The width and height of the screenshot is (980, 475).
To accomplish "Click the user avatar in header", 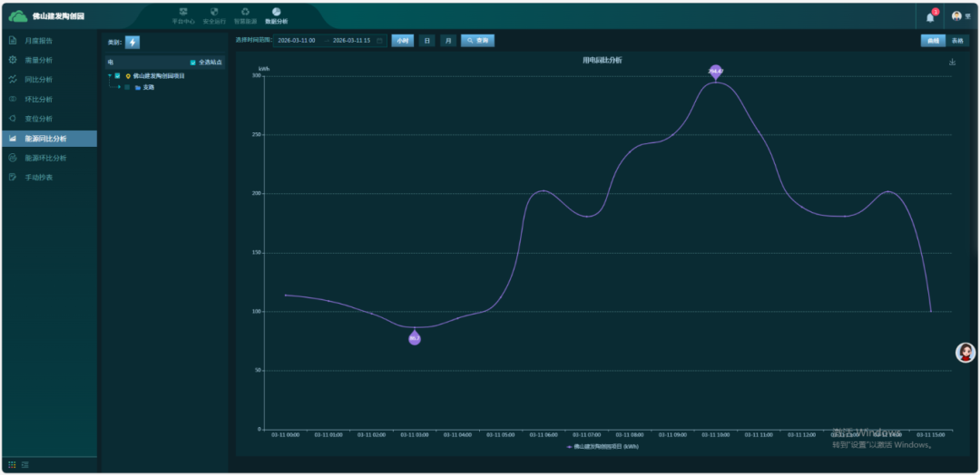I will click(x=956, y=16).
